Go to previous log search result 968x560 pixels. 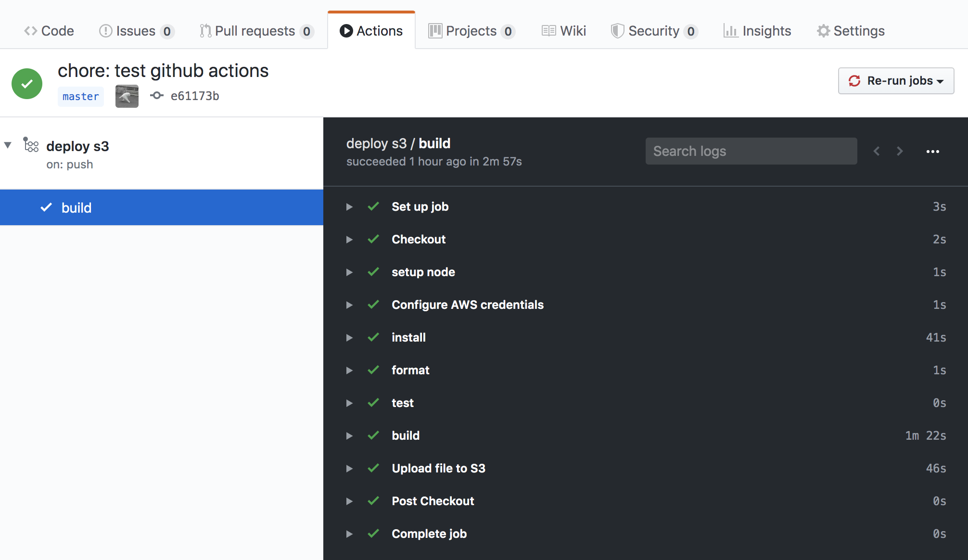coord(877,151)
